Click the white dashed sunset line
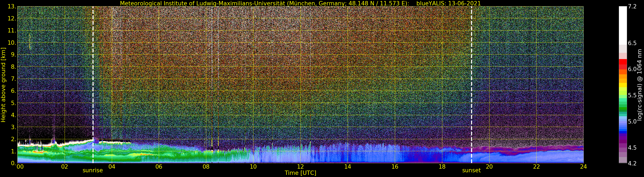Image resolution: width=644 pixels, height=177 pixels. pyautogui.click(x=471, y=85)
